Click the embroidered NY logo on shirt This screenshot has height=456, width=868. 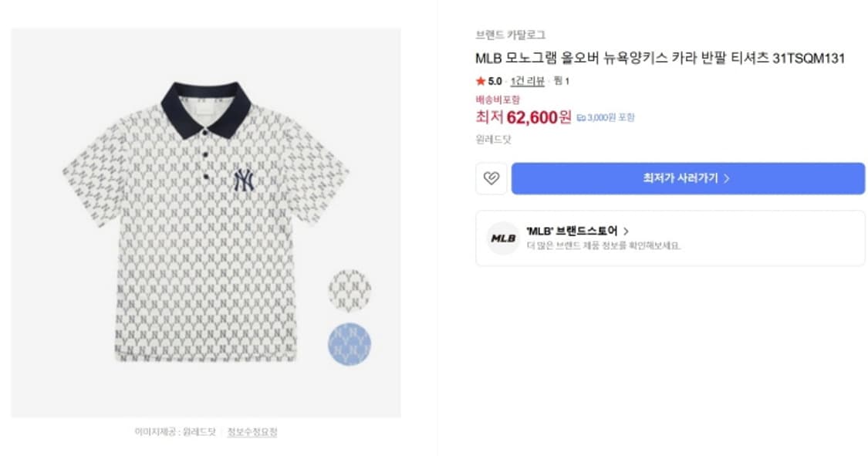(x=243, y=180)
